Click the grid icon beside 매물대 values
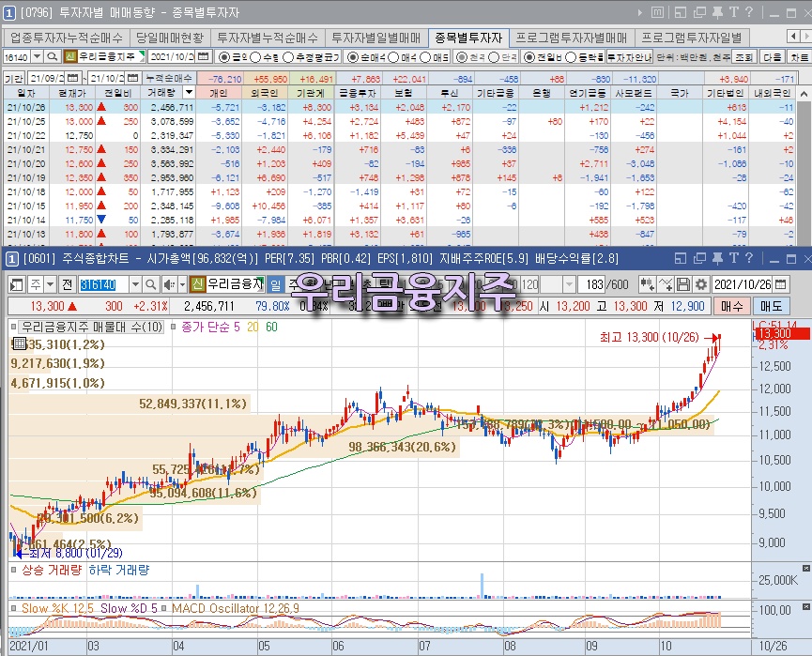The height and width of the screenshot is (656, 812). point(19,343)
